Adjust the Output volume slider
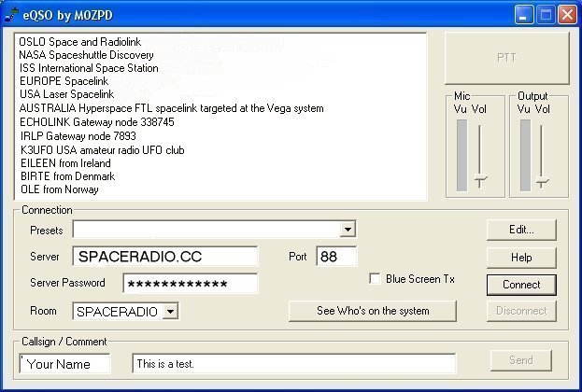The height and width of the screenshot is (392, 582). pos(543,180)
